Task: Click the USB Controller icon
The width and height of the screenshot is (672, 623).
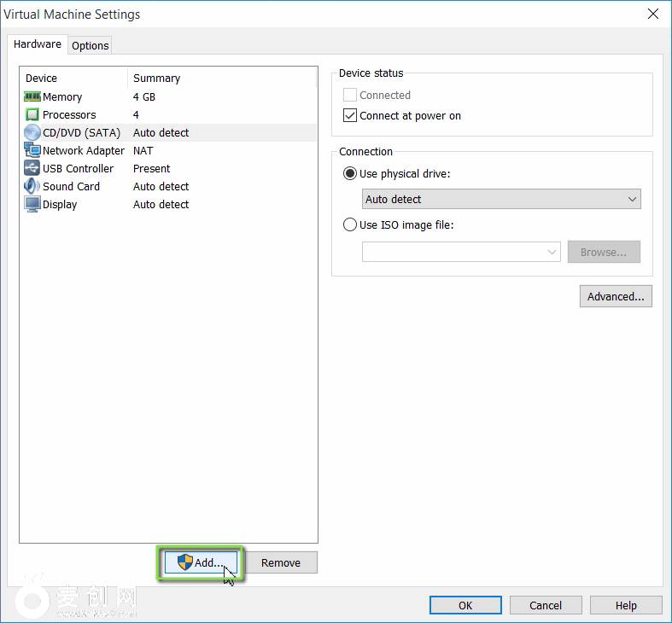Action: click(32, 169)
